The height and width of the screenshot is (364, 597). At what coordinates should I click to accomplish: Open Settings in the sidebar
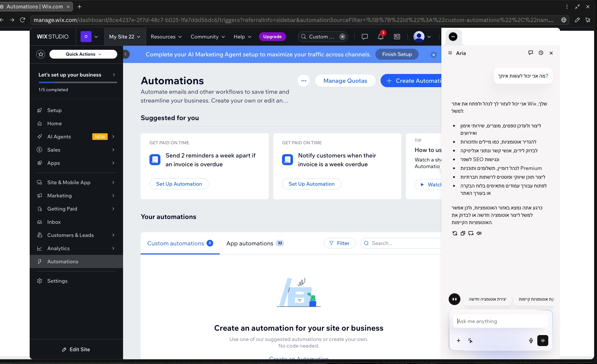pos(77,281)
